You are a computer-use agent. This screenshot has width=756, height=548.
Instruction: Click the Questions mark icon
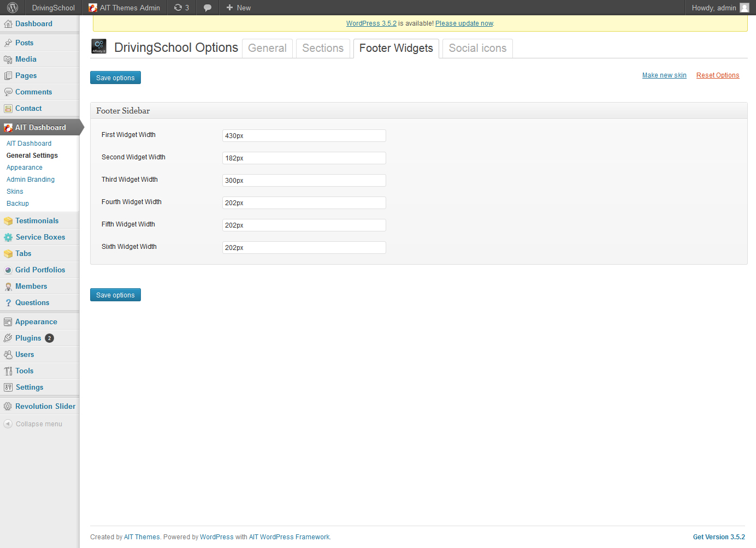(8, 303)
